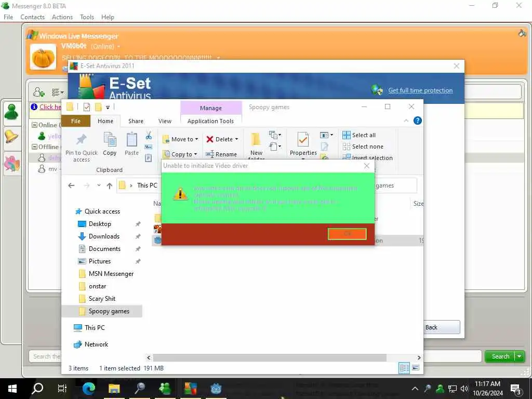The height and width of the screenshot is (399, 532).
Task: Click the New folder icon
Action: tap(256, 139)
